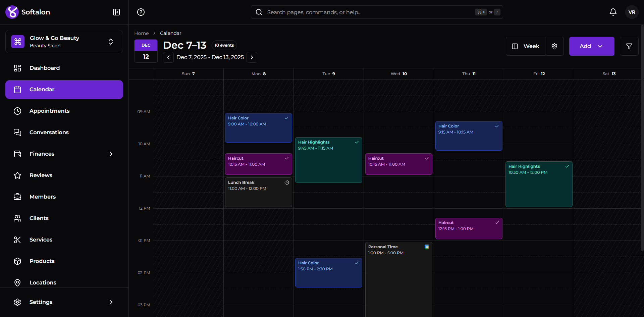Open Monday 9:00 AM Hair Color event
Viewport: 644px width, 317px height.
(259, 128)
